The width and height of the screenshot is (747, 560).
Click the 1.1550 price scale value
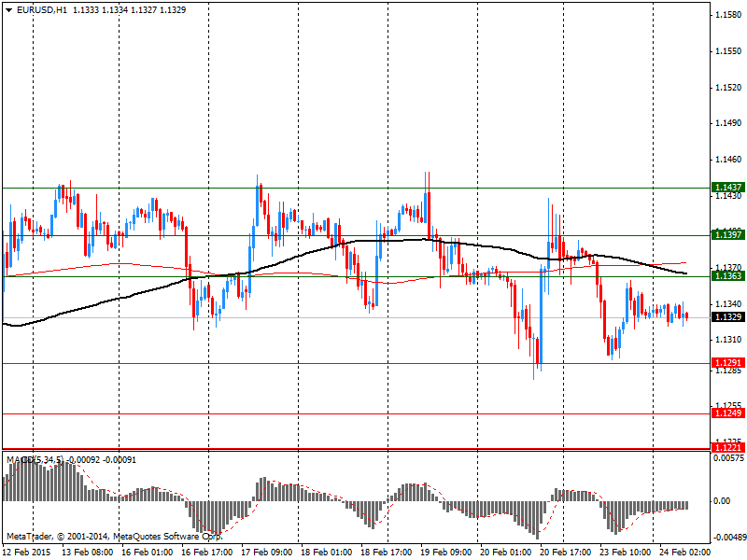point(728,51)
